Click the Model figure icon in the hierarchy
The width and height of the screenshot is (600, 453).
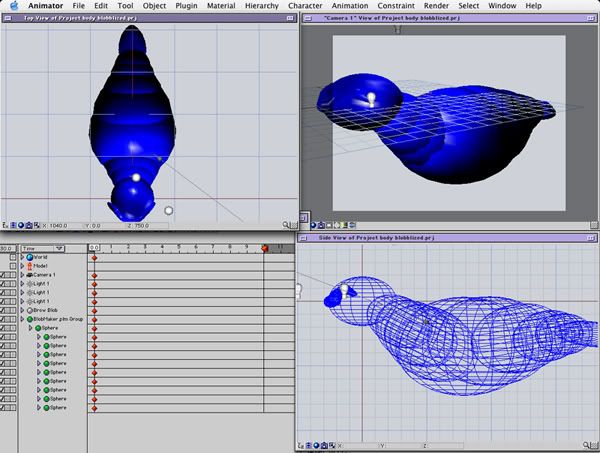pos(27,266)
